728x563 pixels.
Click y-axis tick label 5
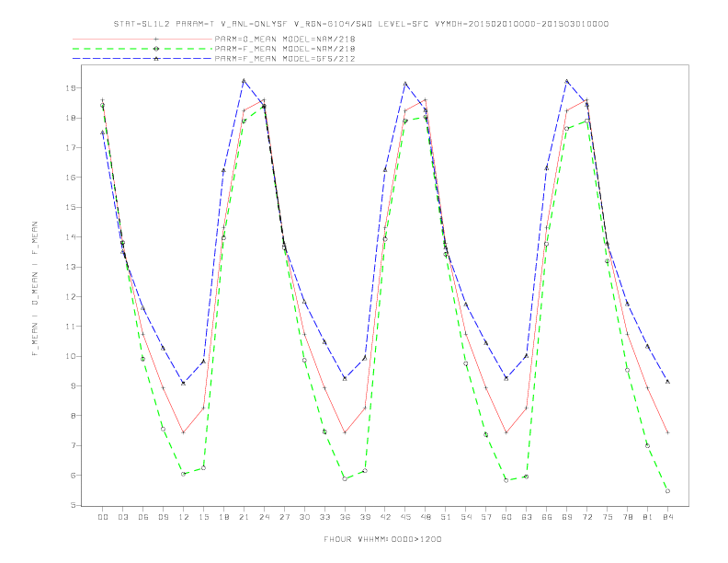coord(74,505)
